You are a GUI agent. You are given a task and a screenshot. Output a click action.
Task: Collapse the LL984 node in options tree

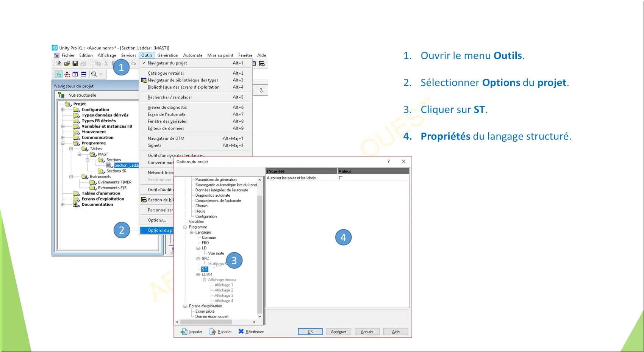pyautogui.click(x=198, y=274)
